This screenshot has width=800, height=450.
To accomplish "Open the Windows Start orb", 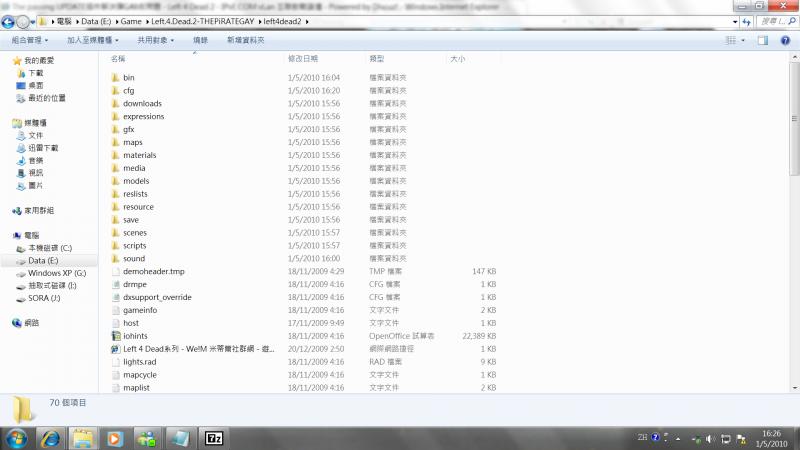I will pyautogui.click(x=16, y=438).
